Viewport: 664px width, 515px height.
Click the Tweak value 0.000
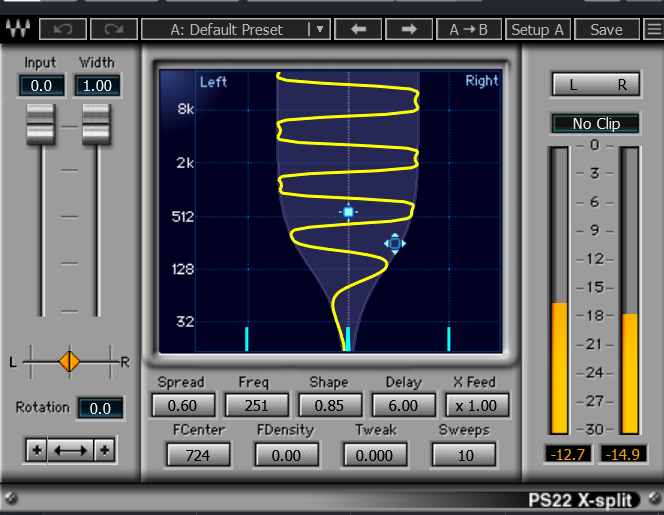[x=375, y=455]
